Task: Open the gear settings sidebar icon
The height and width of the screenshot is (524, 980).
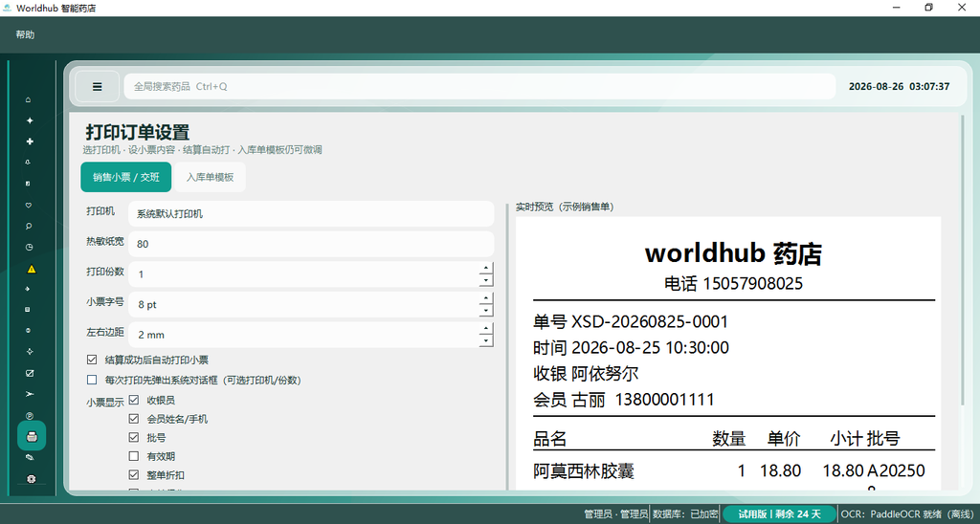Action: [32, 478]
